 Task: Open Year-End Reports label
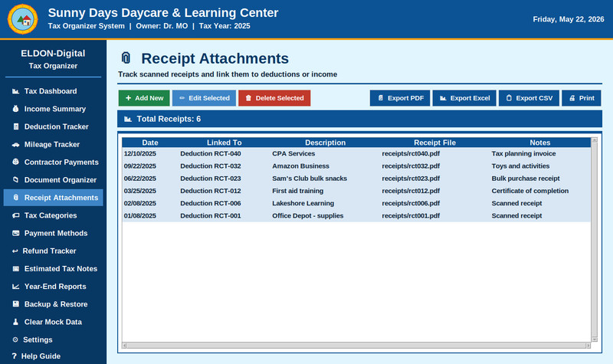(x=55, y=287)
